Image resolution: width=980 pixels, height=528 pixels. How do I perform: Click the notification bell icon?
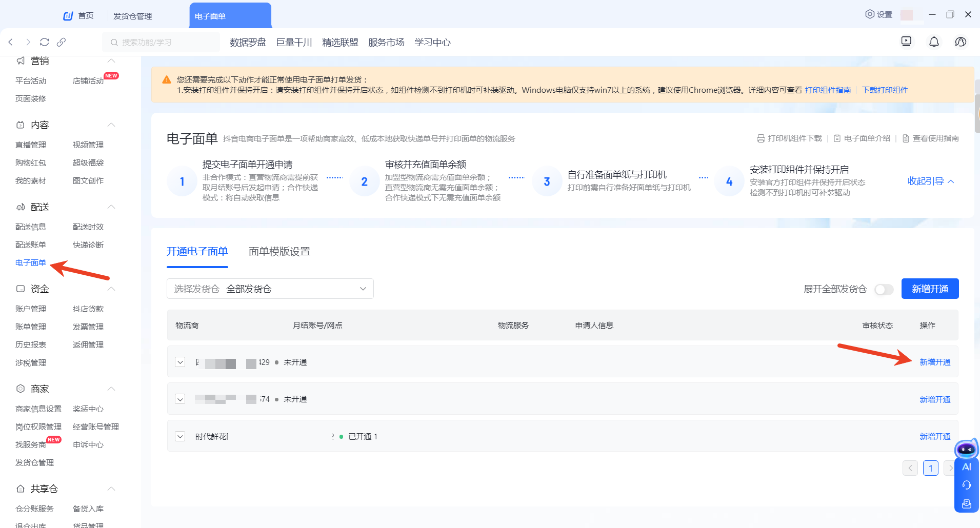[x=934, y=42]
